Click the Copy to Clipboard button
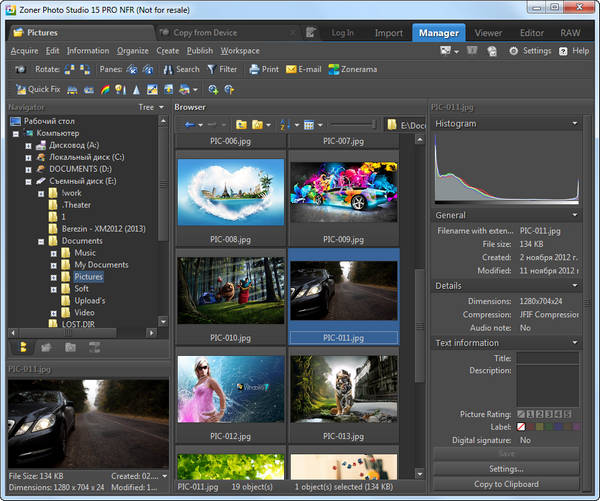The image size is (600, 501). (505, 484)
